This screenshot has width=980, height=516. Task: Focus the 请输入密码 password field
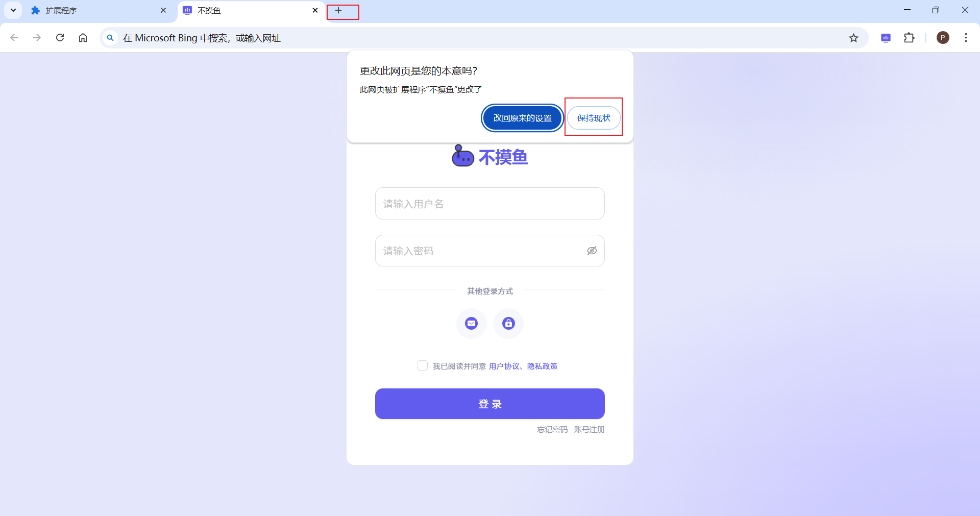coord(490,251)
